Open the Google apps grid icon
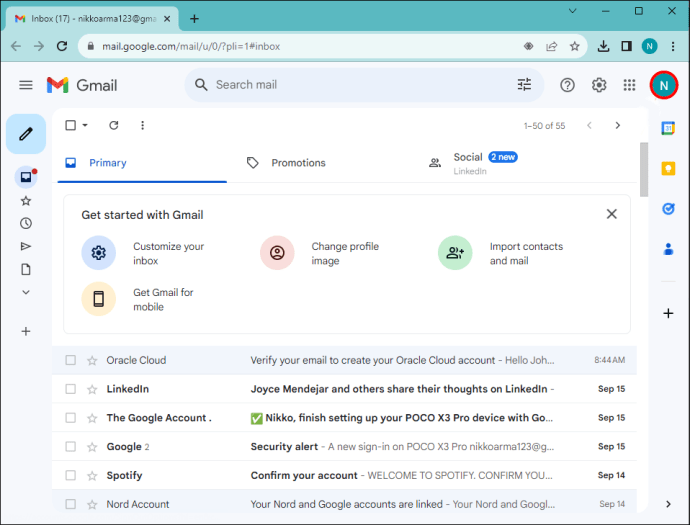The height and width of the screenshot is (525, 690). (x=629, y=85)
